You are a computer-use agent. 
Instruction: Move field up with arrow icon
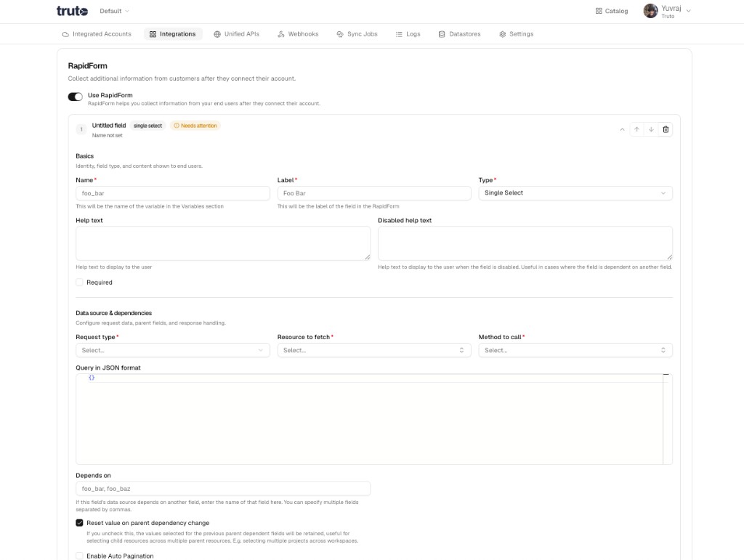tap(636, 129)
